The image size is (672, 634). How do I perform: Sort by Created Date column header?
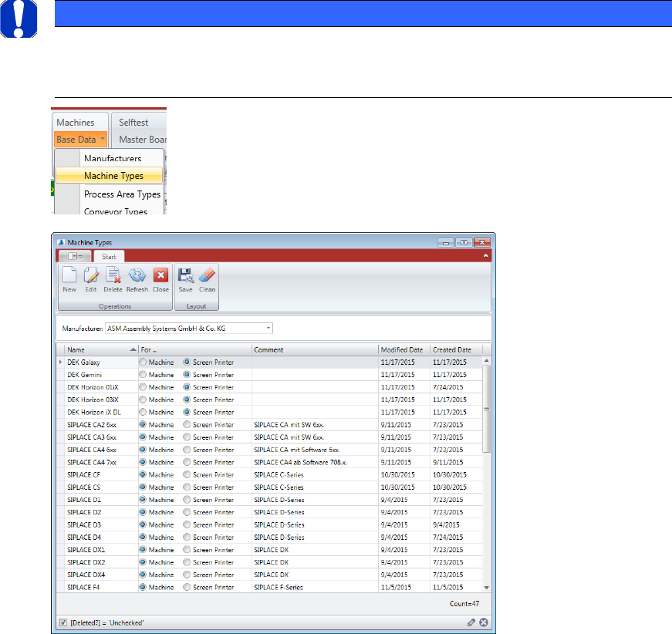tap(457, 350)
